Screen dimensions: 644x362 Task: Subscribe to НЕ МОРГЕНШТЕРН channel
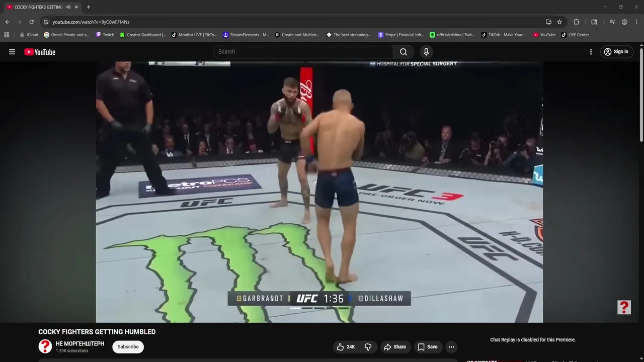[128, 347]
